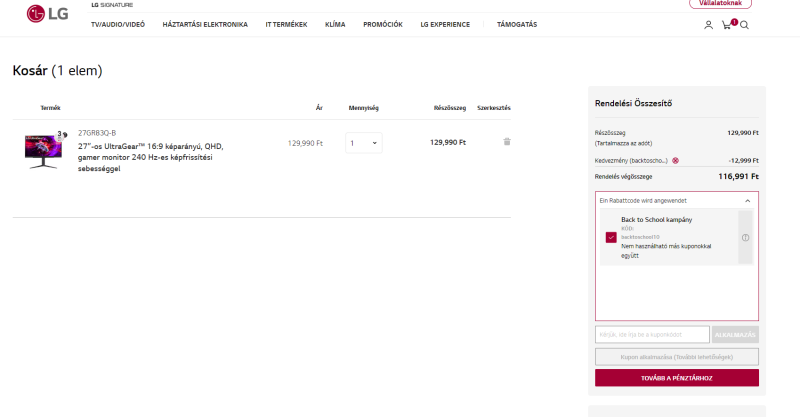Open the user account icon
This screenshot has height=417, width=800.
[x=708, y=25]
